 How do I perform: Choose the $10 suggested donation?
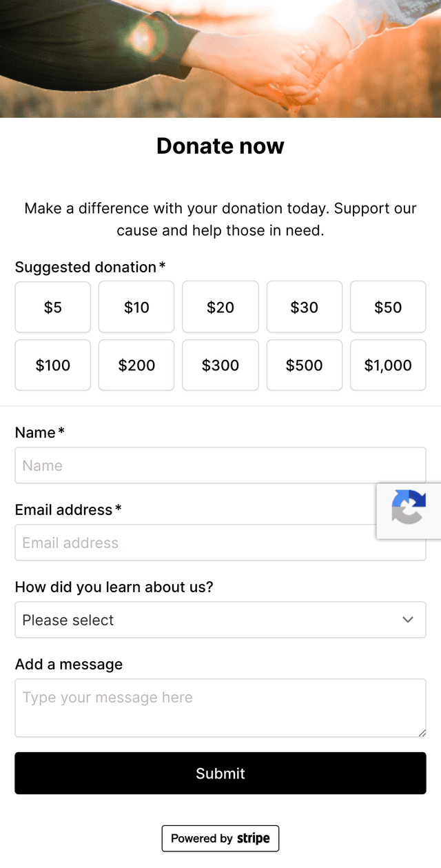[x=136, y=307]
